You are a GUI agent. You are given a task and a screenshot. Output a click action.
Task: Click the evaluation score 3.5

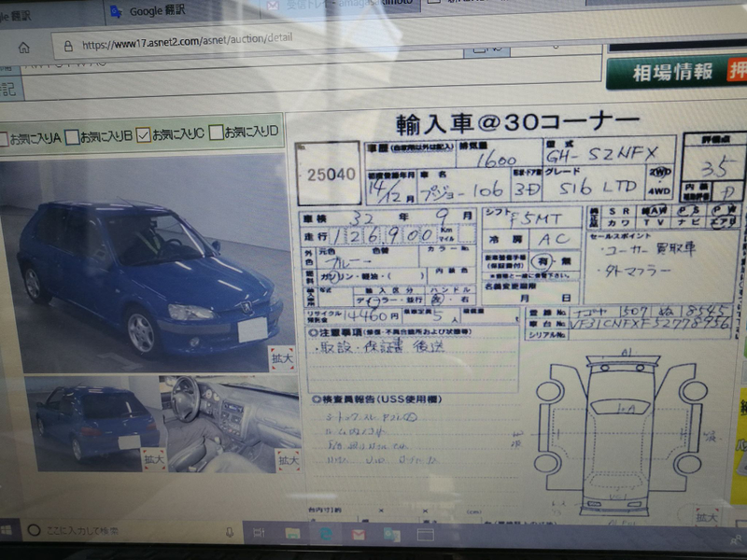[714, 168]
